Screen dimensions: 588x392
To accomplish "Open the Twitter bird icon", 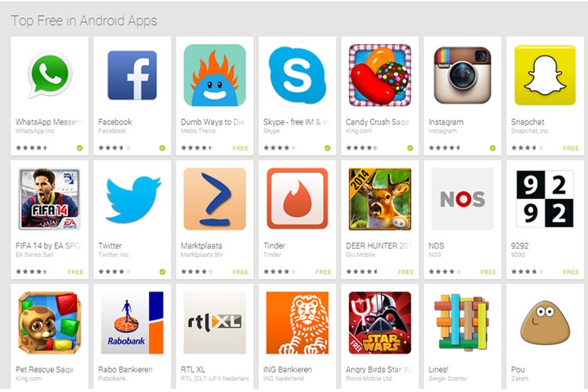I will coord(133,199).
